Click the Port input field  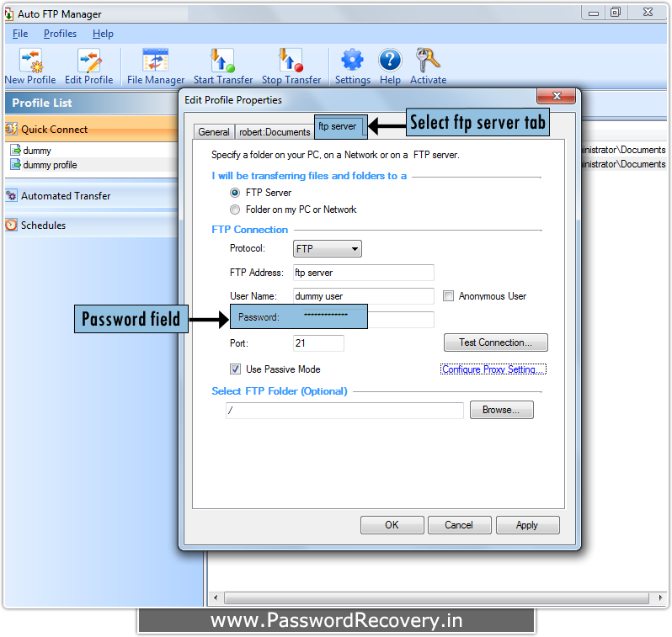318,343
